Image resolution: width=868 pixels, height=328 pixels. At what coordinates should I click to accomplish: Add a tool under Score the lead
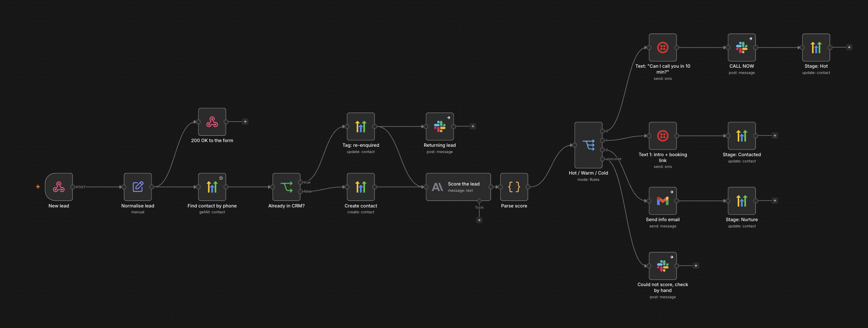tap(479, 220)
